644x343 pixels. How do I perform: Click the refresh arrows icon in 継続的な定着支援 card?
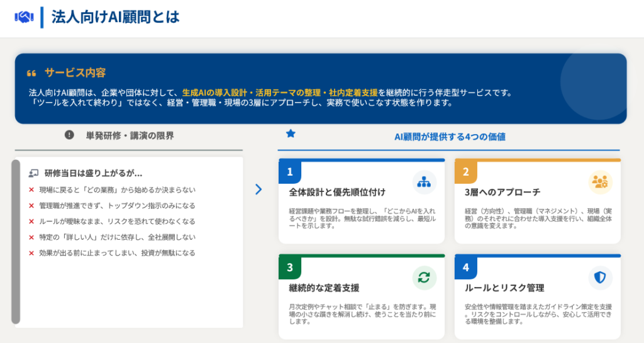point(424,278)
